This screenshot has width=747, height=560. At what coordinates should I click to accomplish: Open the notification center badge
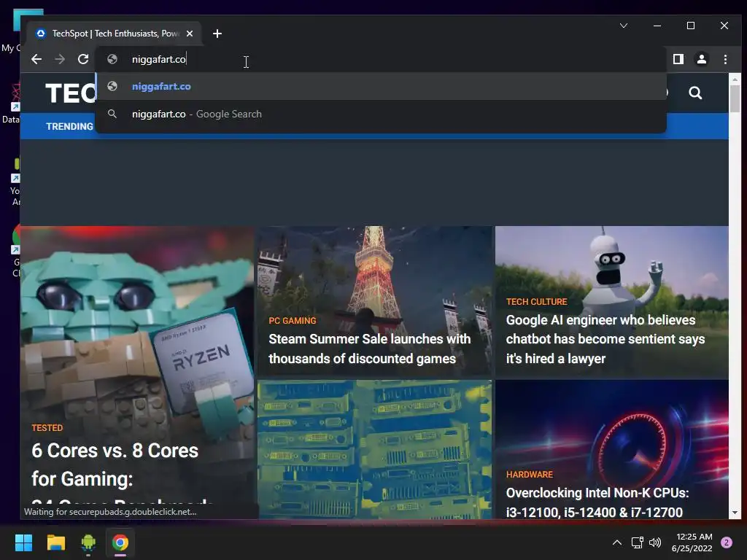[x=727, y=542]
